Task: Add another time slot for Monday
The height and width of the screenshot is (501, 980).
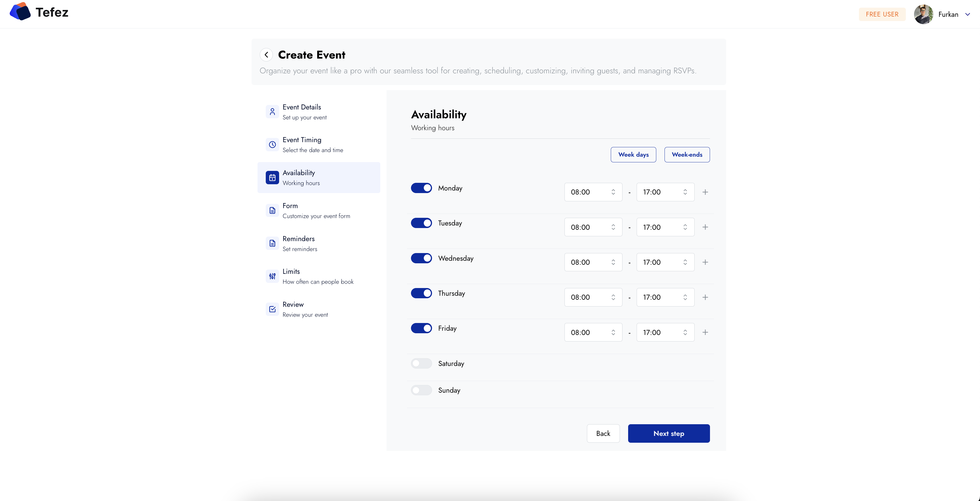Action: [705, 192]
